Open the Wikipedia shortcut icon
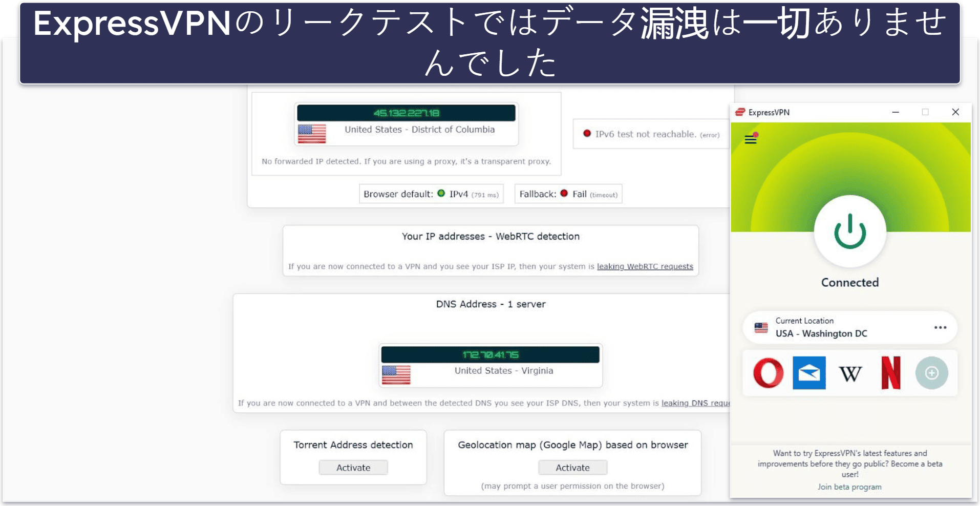Image resolution: width=980 pixels, height=506 pixels. pos(850,374)
